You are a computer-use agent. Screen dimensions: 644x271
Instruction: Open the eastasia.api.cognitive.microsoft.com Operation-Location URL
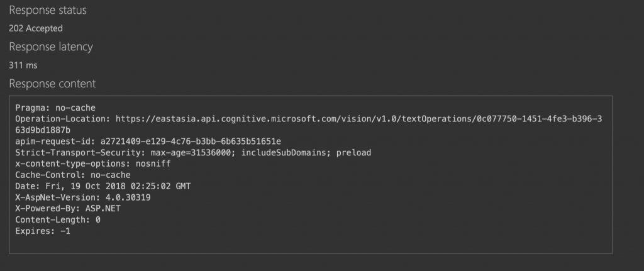358,119
